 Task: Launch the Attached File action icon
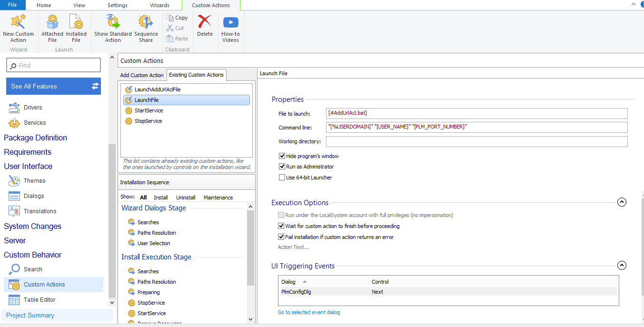pyautogui.click(x=52, y=22)
